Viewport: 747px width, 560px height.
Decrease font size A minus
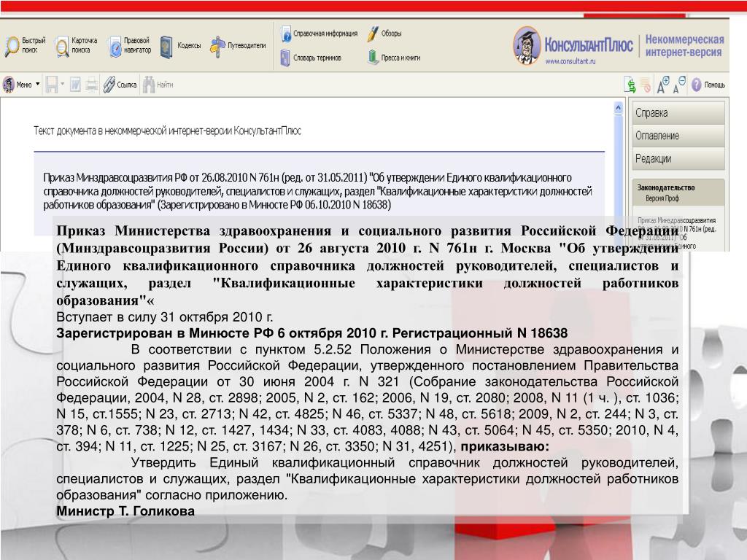point(679,85)
